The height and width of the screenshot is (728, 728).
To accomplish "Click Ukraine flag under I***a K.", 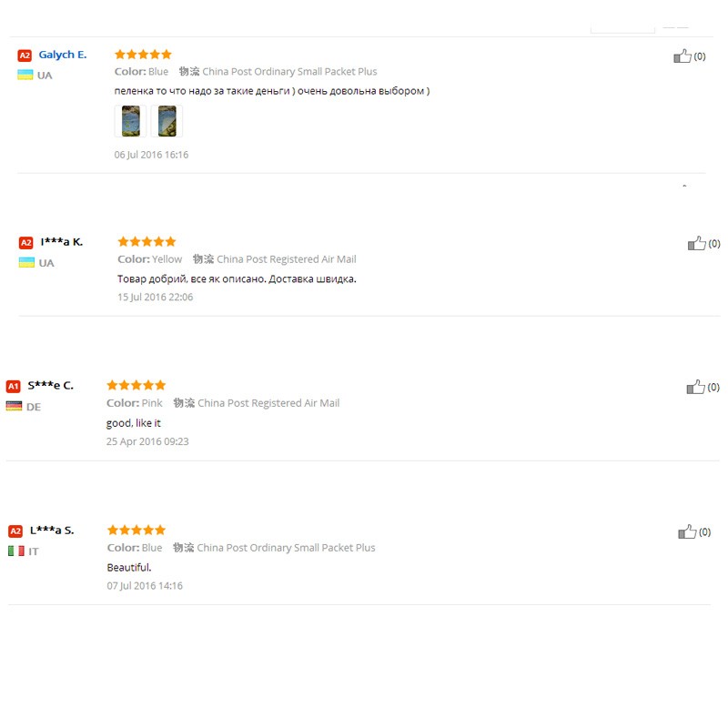I will pyautogui.click(x=26, y=262).
